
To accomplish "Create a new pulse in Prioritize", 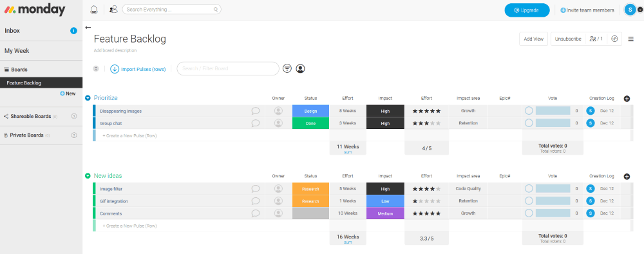I will [129, 135].
